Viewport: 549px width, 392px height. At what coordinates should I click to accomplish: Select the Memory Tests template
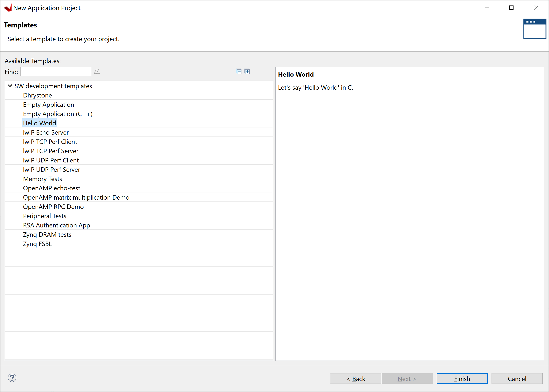pyautogui.click(x=42, y=179)
